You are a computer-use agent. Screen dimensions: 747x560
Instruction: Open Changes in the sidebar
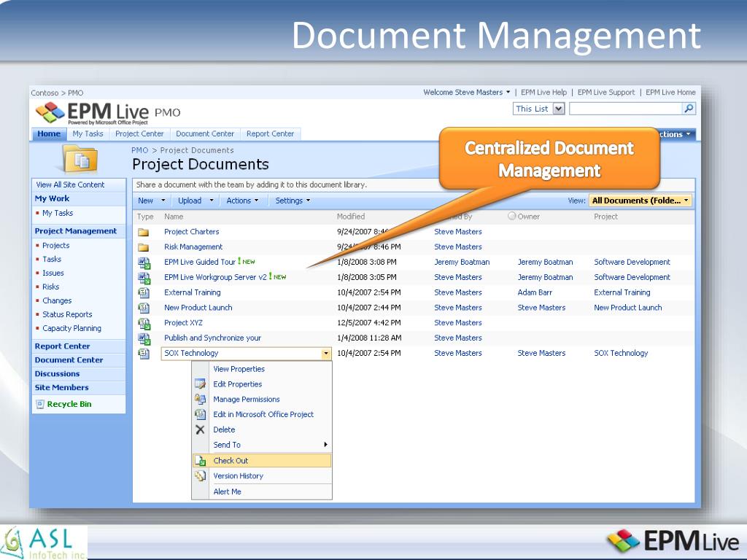[57, 300]
